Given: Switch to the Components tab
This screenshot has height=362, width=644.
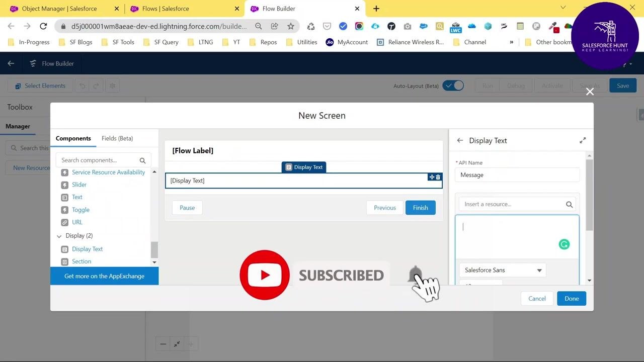Looking at the screenshot, I should click(73, 138).
